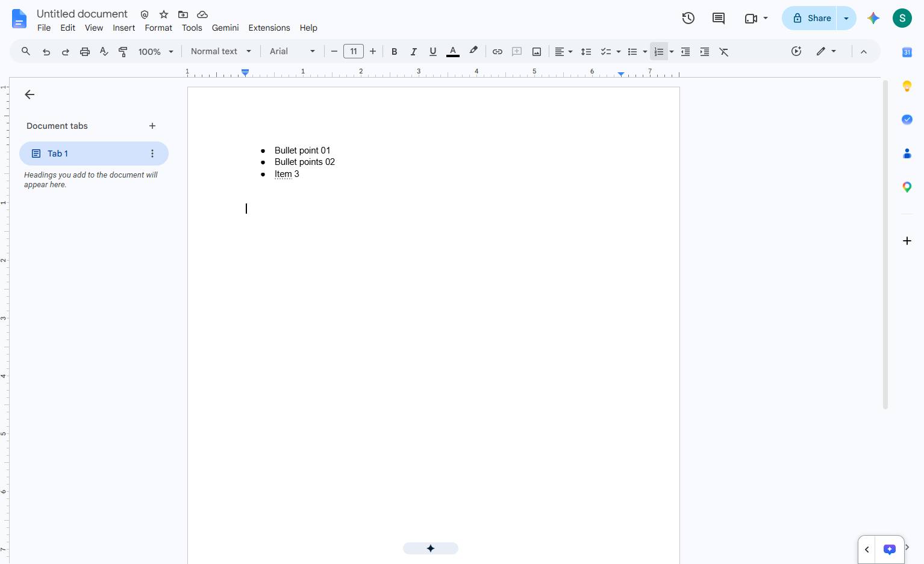Add a new document tab
Image resolution: width=924 pixels, height=564 pixels.
(152, 126)
